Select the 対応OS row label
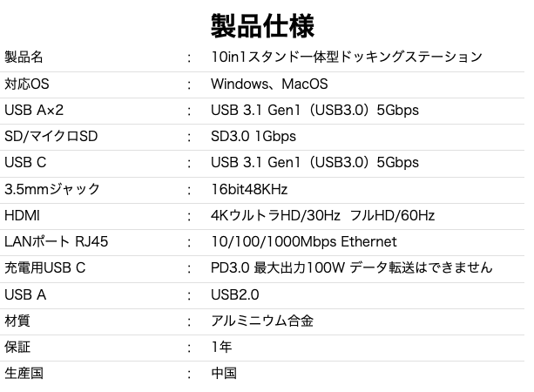The height and width of the screenshot is (392, 534). [26, 84]
